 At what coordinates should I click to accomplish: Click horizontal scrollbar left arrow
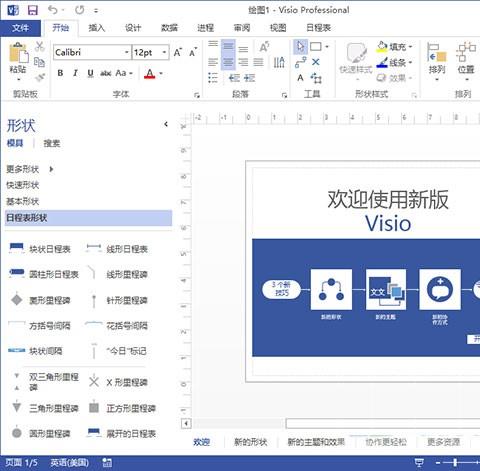coord(186,424)
